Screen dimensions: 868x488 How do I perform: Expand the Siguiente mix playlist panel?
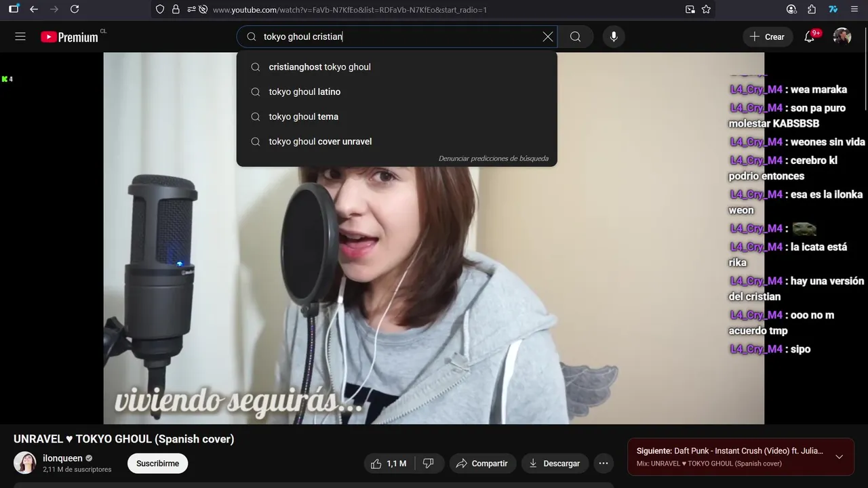coord(839,457)
